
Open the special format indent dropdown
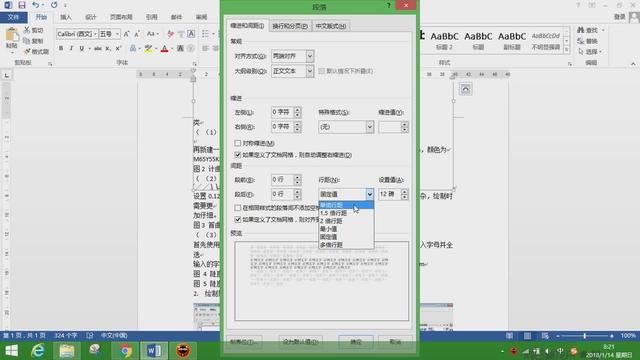[x=369, y=127]
